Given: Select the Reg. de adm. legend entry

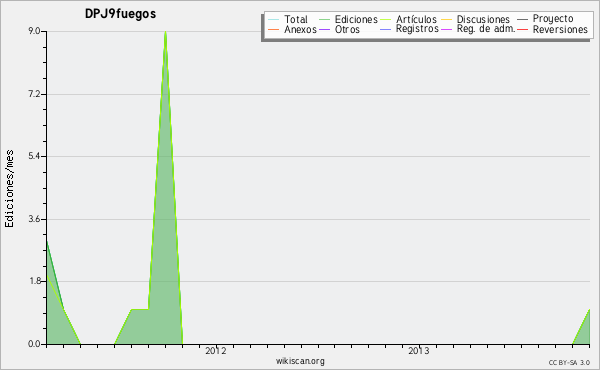Looking at the screenshot, I should (x=478, y=29).
